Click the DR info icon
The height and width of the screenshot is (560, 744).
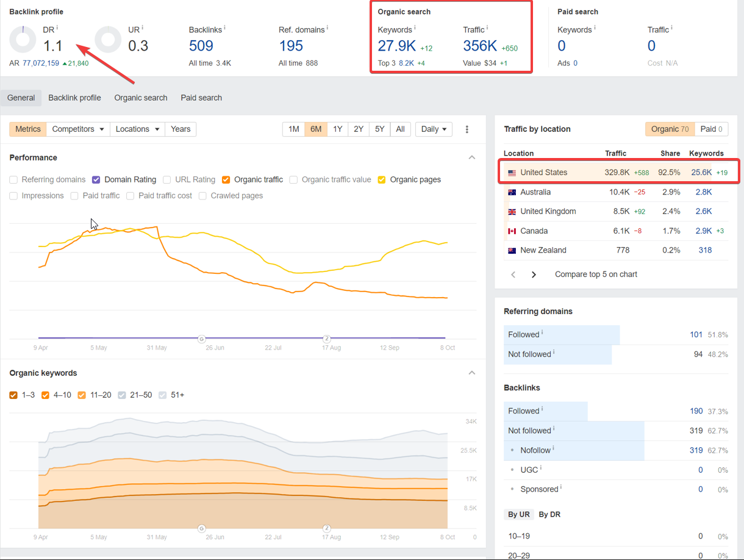tap(57, 28)
